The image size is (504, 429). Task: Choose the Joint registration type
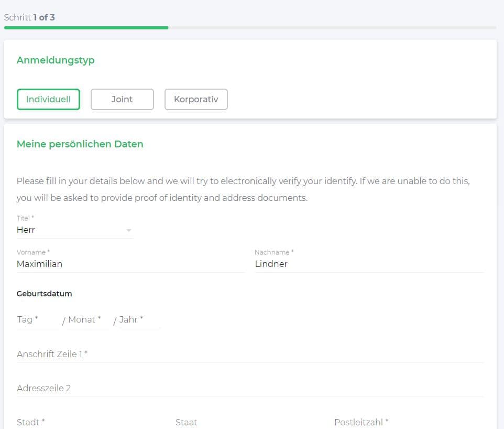coord(122,99)
